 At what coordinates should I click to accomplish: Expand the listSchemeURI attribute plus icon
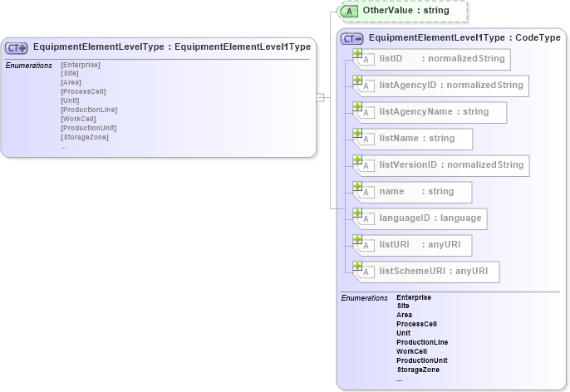coord(357,266)
